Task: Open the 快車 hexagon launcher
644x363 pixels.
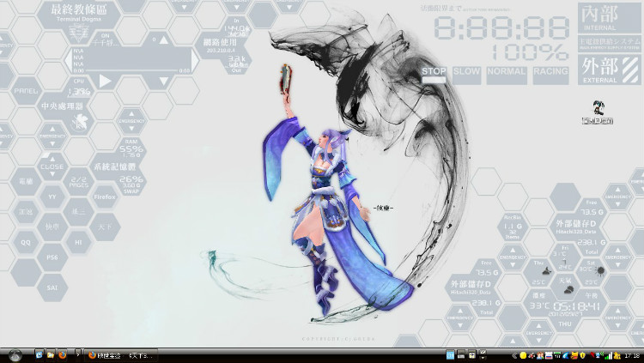Action: pos(52,227)
